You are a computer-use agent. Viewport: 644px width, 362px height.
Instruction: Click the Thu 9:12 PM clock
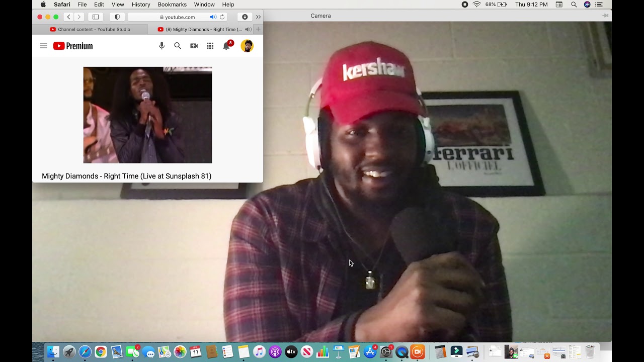point(531,5)
